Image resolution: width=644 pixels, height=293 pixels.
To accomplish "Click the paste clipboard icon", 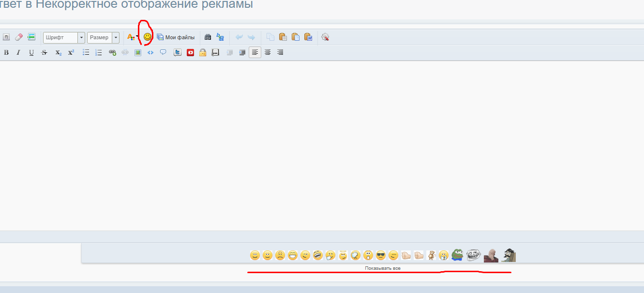I will pos(283,37).
